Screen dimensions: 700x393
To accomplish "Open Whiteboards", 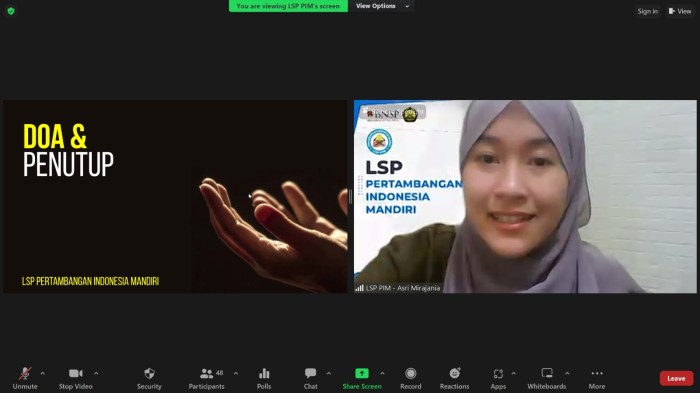I will [x=547, y=378].
